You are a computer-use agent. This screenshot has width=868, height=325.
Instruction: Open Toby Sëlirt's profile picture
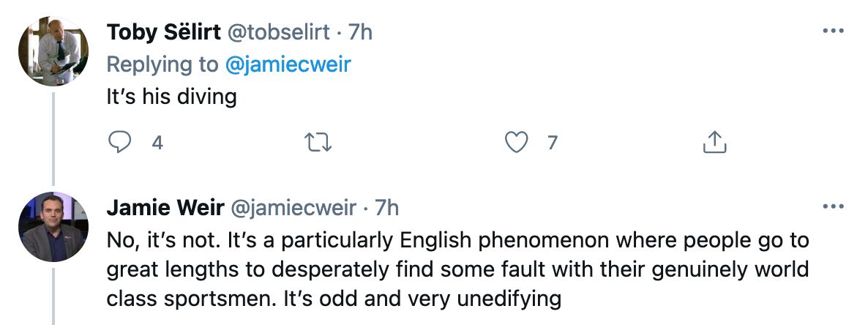click(x=53, y=51)
